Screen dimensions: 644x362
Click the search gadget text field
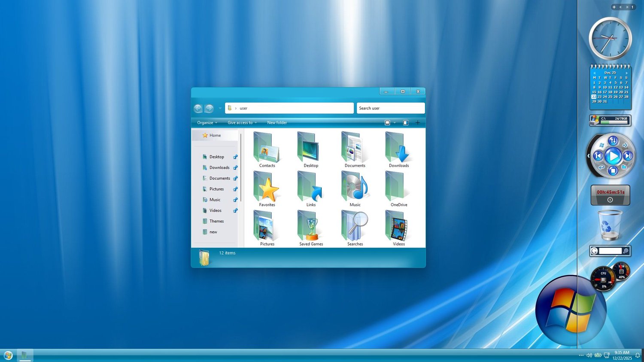click(x=610, y=251)
